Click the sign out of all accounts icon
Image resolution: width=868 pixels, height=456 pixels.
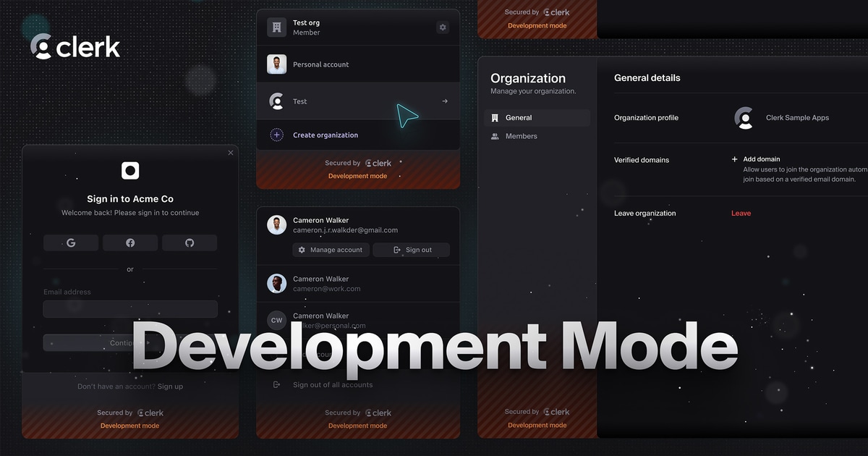click(276, 385)
